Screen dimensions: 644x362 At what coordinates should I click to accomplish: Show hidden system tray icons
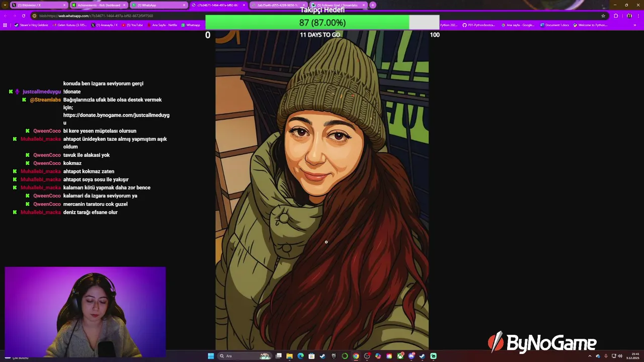click(x=590, y=356)
